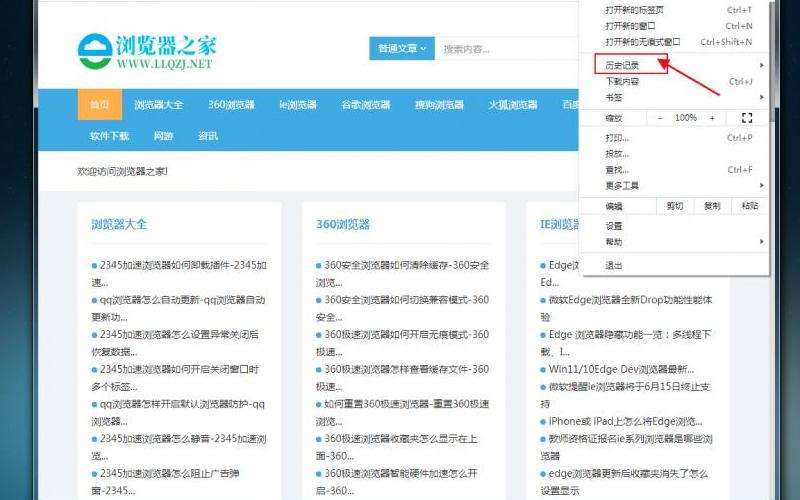This screenshot has width=800, height=500.
Task: Open article 360极速浏览器收藏夹怎么显示在上面
Action: (397, 447)
